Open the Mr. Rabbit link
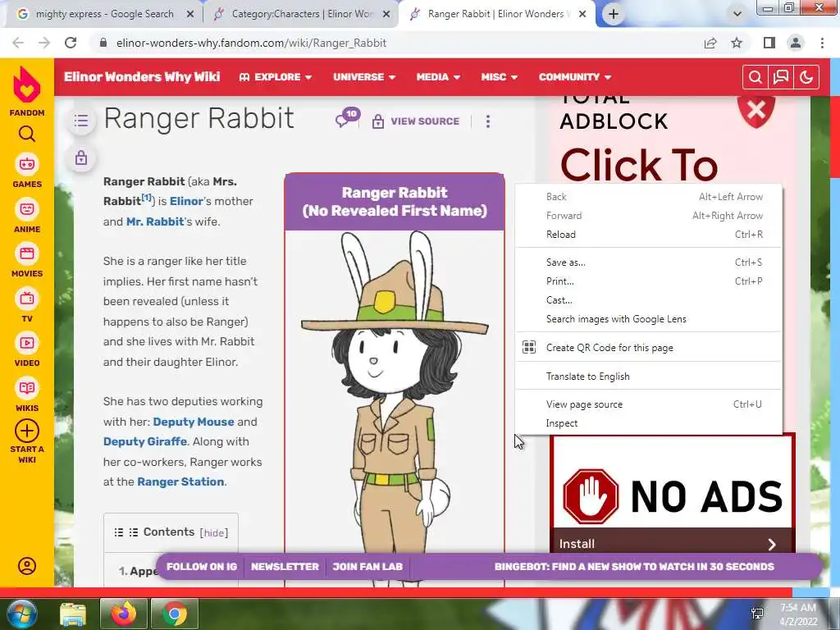This screenshot has height=630, width=840. (155, 221)
